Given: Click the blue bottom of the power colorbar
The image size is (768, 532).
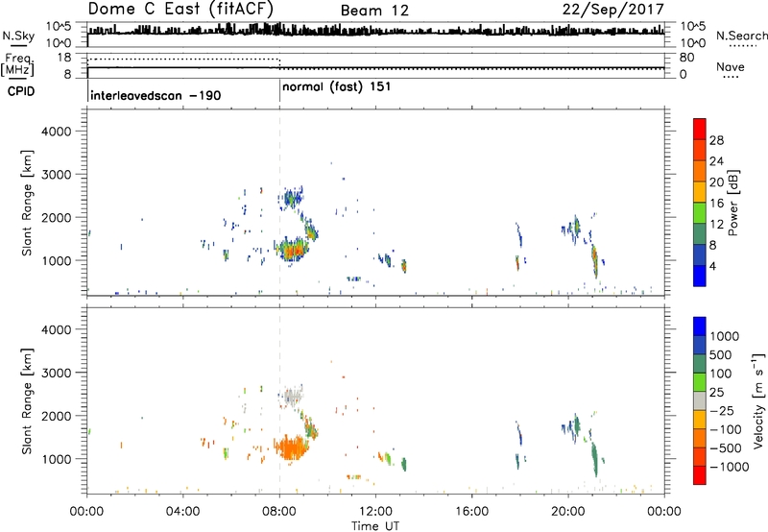Looking at the screenshot, I should 700,276.
